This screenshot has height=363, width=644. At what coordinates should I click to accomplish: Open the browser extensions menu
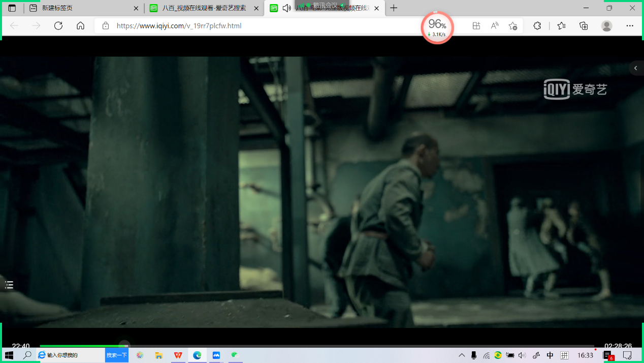coord(537,26)
